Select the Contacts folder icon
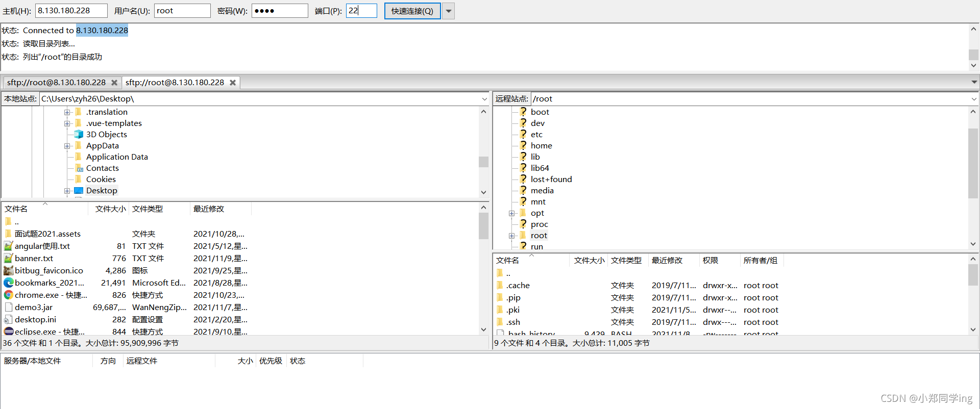This screenshot has width=980, height=409. coord(79,168)
